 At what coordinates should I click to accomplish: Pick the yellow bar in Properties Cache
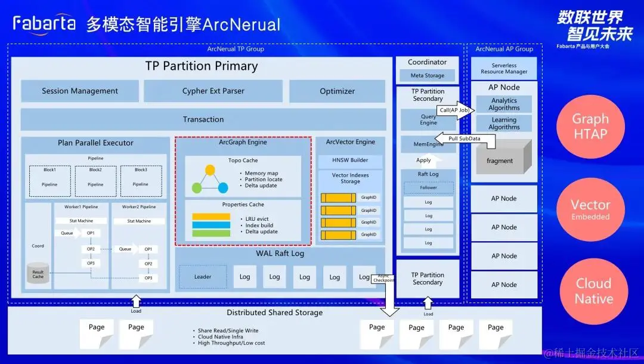211,217
